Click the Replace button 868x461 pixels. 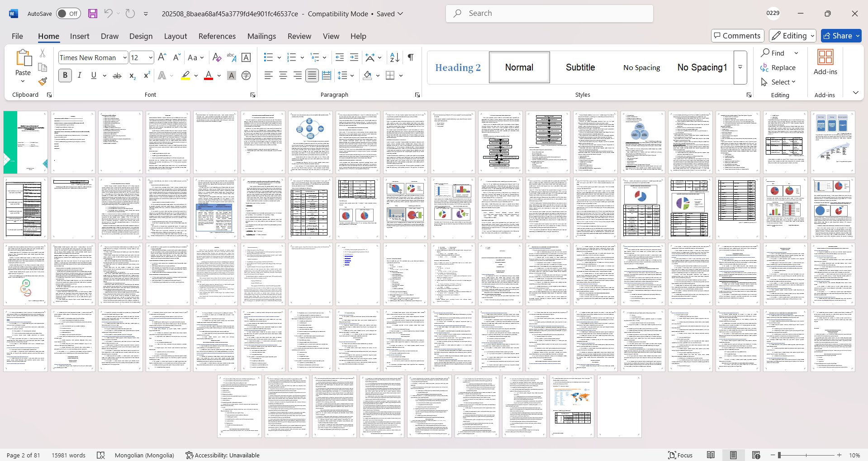pyautogui.click(x=778, y=67)
